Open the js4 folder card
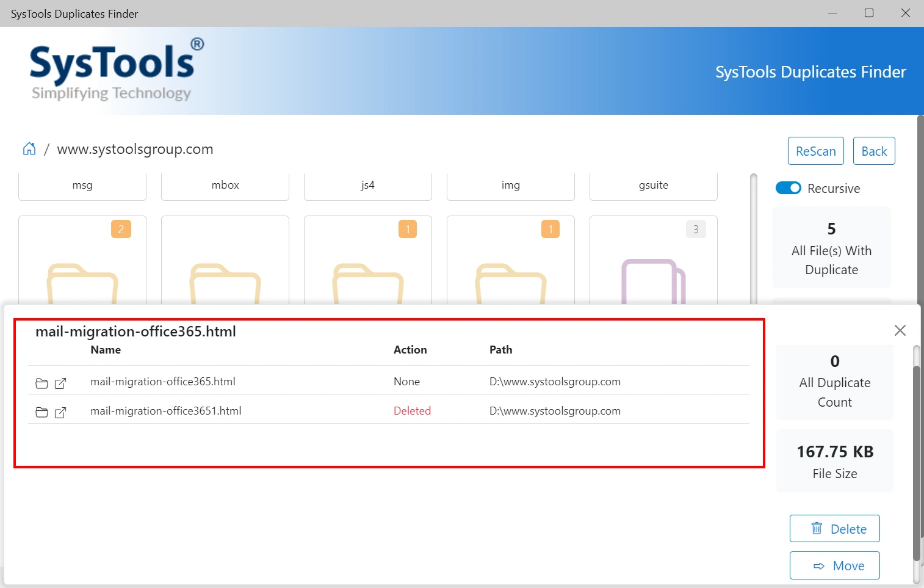The image size is (924, 588). click(x=368, y=186)
